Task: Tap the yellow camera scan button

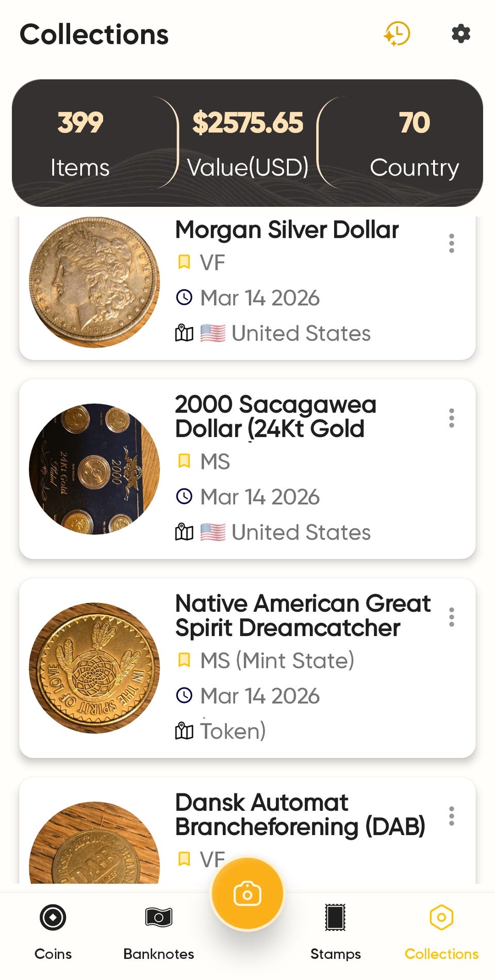Action: (247, 894)
